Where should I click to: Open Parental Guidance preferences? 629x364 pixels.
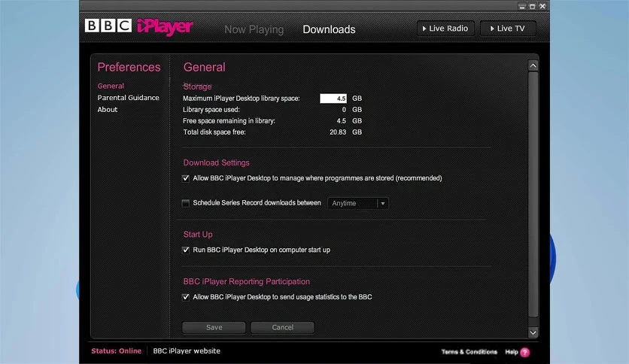pos(129,98)
